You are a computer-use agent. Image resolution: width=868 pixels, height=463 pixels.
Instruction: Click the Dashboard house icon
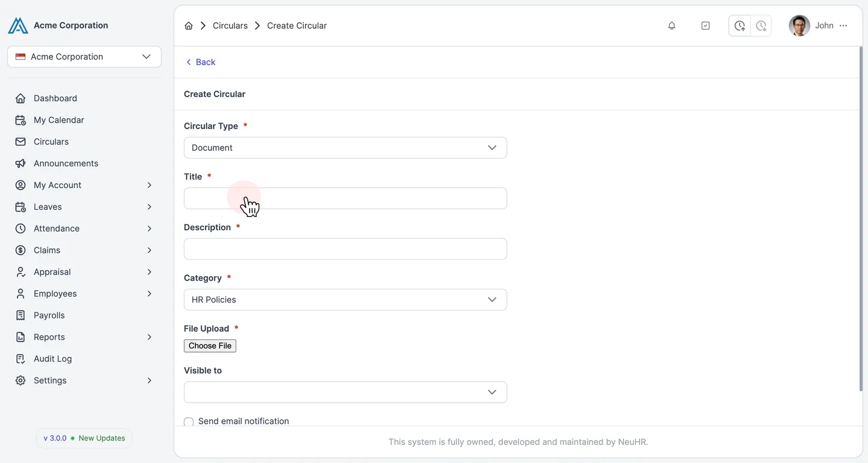tap(20, 98)
